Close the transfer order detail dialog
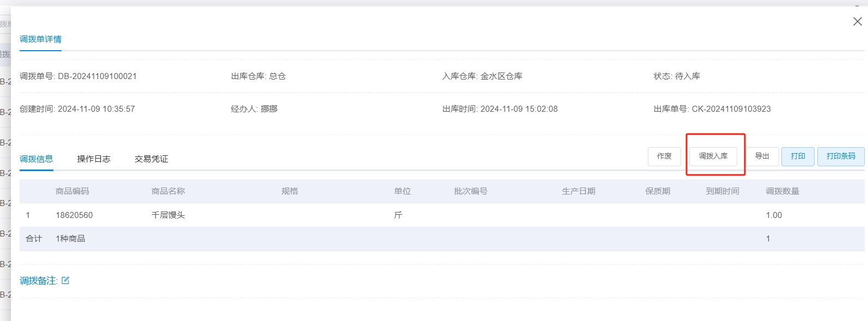 pyautogui.click(x=857, y=21)
